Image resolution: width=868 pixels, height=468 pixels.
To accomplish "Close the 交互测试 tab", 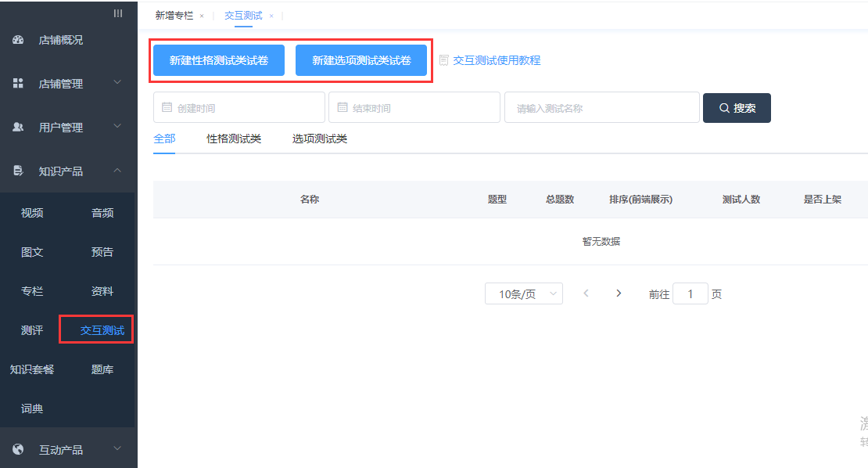I will 271,16.
